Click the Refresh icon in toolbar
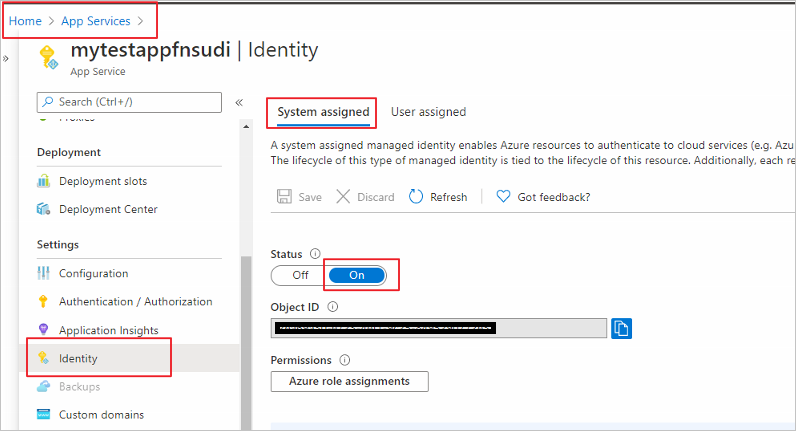 [x=416, y=197]
